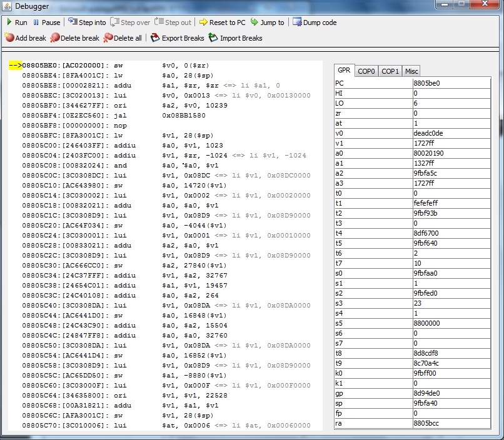Edit the PC register value field
Viewport: 504px width, 440px height.
click(450, 83)
